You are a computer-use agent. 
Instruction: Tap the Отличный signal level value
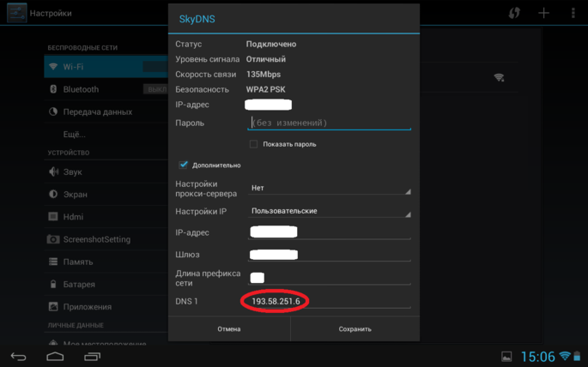click(x=266, y=59)
